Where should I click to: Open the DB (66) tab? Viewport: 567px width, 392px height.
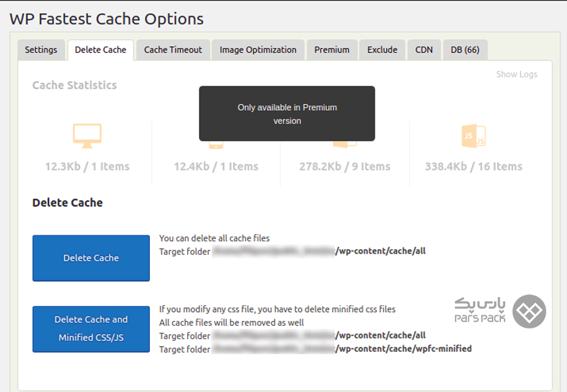pos(465,50)
